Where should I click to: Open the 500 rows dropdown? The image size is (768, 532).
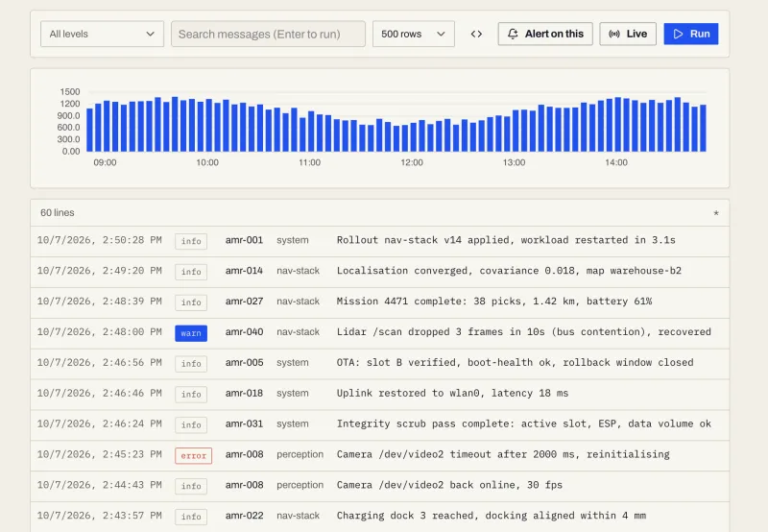414,34
